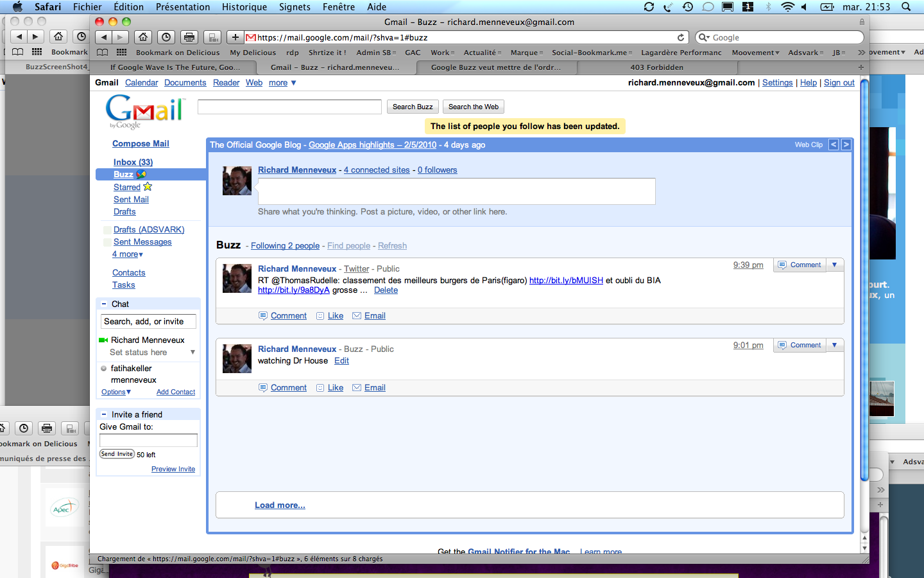Click the page's vertical scrollbar
924x578 pixels.
coord(864,279)
